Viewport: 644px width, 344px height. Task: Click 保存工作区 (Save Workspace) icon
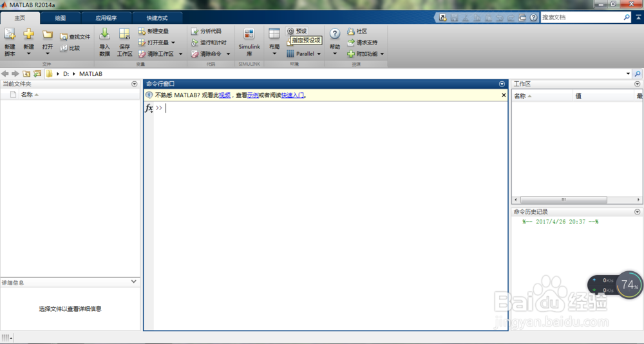(124, 33)
